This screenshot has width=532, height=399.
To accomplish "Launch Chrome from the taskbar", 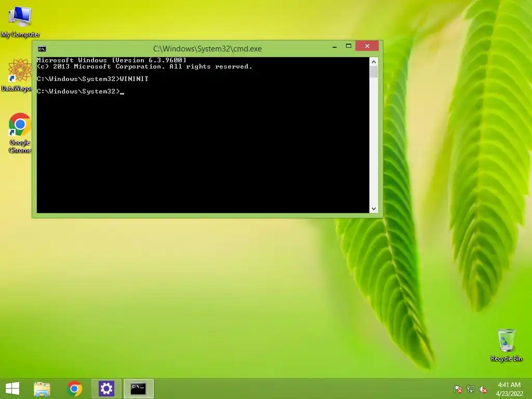I will click(74, 389).
